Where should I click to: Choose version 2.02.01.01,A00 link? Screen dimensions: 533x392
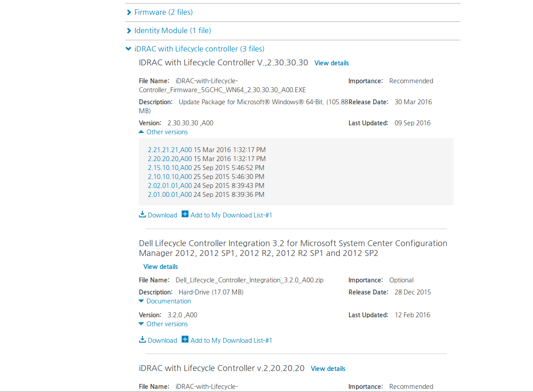click(170, 186)
